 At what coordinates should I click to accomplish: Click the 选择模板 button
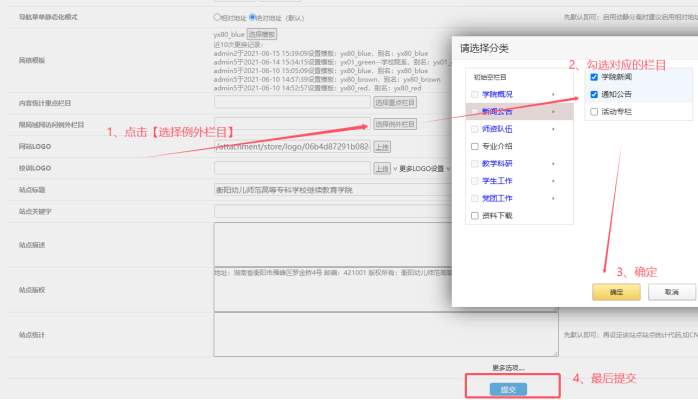[260, 34]
